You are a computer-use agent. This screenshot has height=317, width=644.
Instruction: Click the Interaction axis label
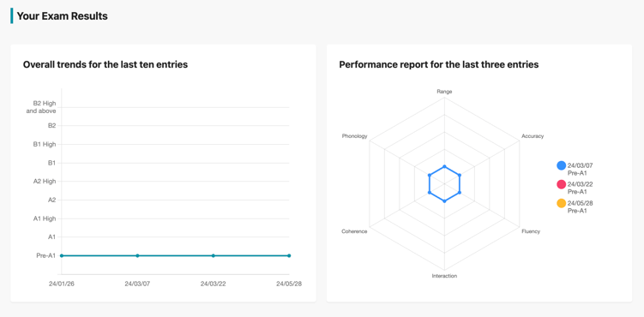pos(444,276)
